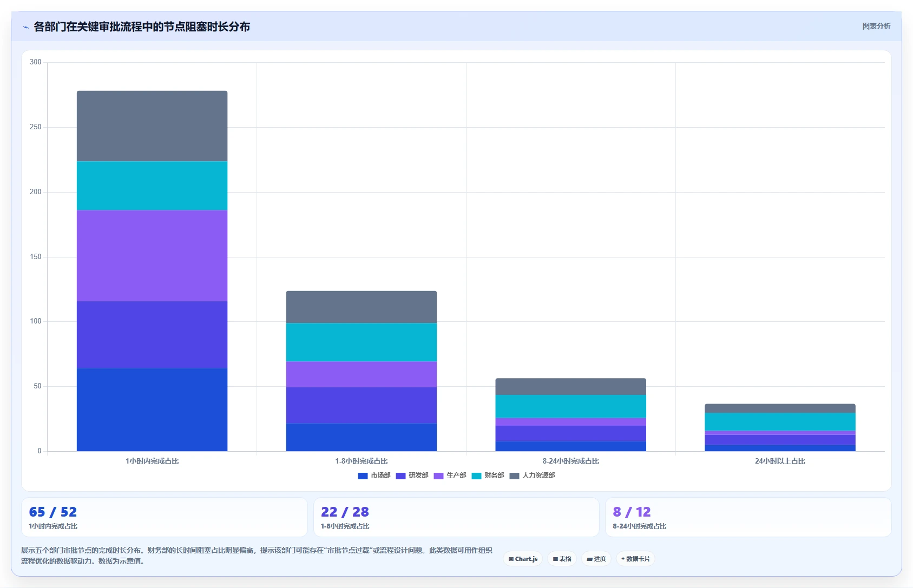Viewport: 913px width, 588px height.
Task: Click the gray 人力资源部 segment in first bar
Action: (x=152, y=126)
